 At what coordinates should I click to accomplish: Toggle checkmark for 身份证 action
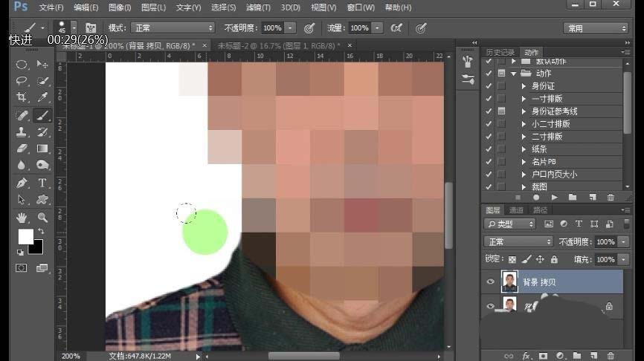coord(489,86)
